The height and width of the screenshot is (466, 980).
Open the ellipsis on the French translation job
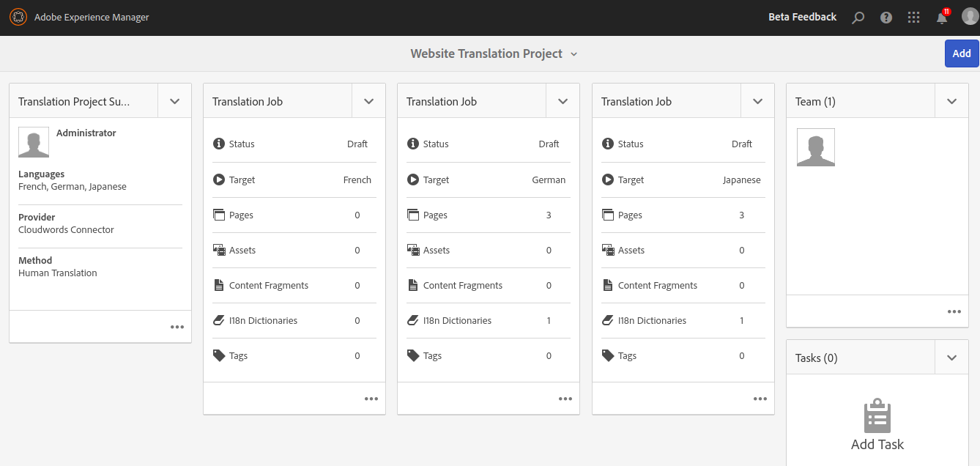pyautogui.click(x=371, y=399)
